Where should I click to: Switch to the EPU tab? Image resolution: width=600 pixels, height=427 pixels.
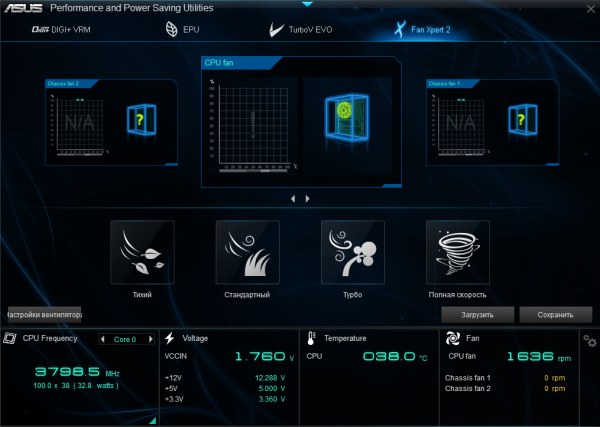[183, 29]
